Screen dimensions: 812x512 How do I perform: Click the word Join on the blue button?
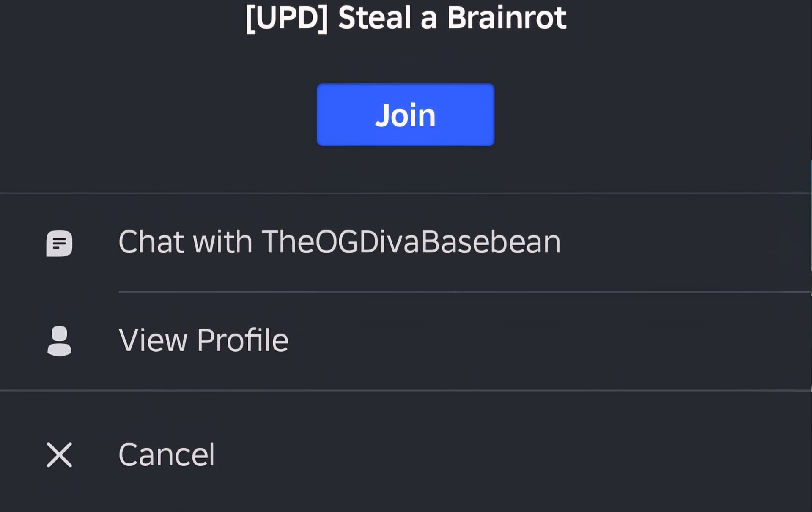(405, 115)
